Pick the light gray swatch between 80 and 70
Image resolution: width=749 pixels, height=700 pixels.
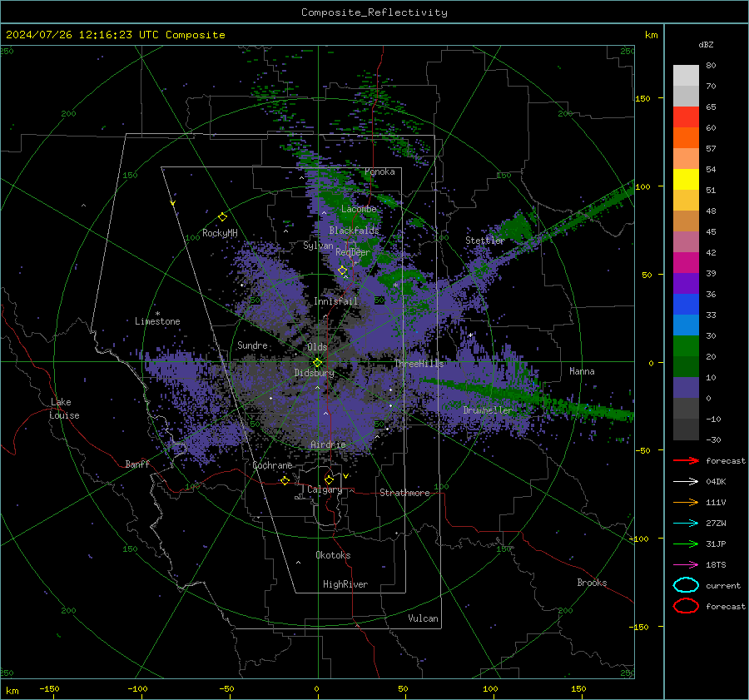click(686, 76)
